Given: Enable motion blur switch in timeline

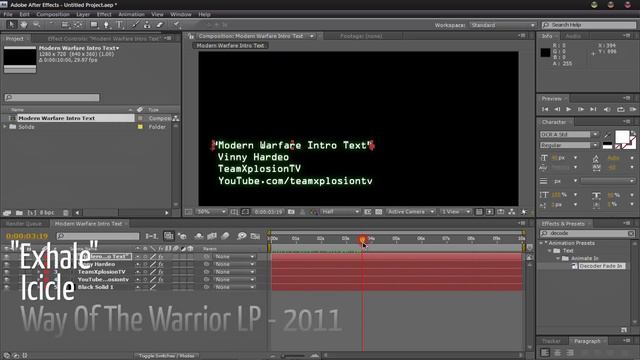Looking at the screenshot, I should click(x=225, y=236).
